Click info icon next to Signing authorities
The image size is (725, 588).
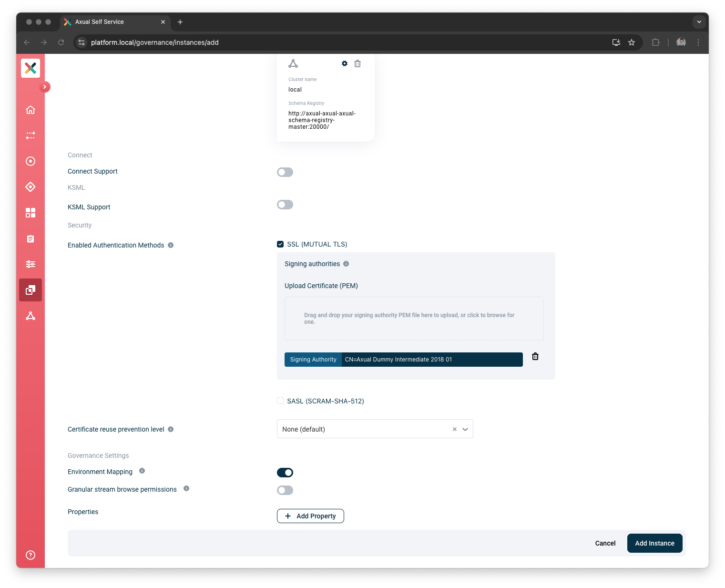pyautogui.click(x=346, y=264)
